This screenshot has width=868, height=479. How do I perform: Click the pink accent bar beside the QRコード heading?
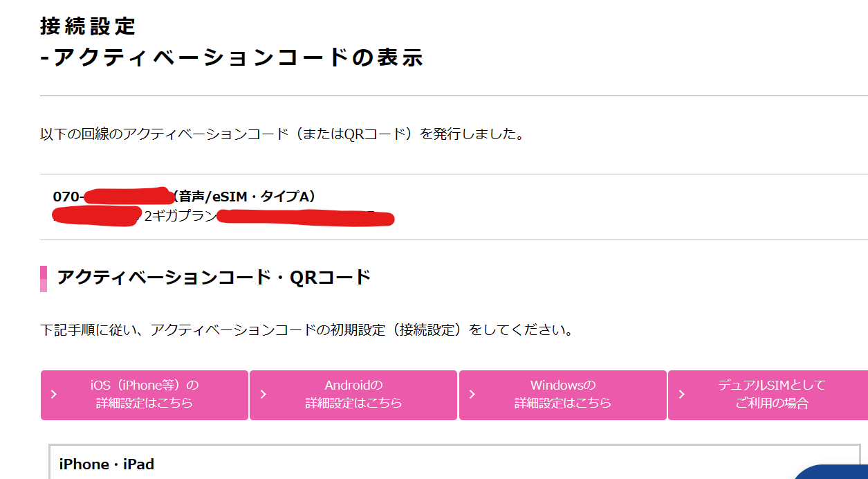pyautogui.click(x=44, y=278)
